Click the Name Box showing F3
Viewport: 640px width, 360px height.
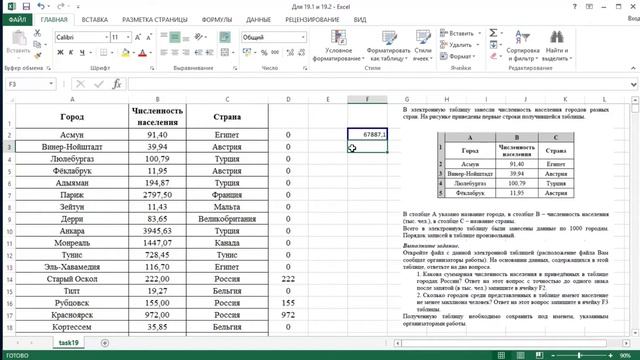pos(31,84)
